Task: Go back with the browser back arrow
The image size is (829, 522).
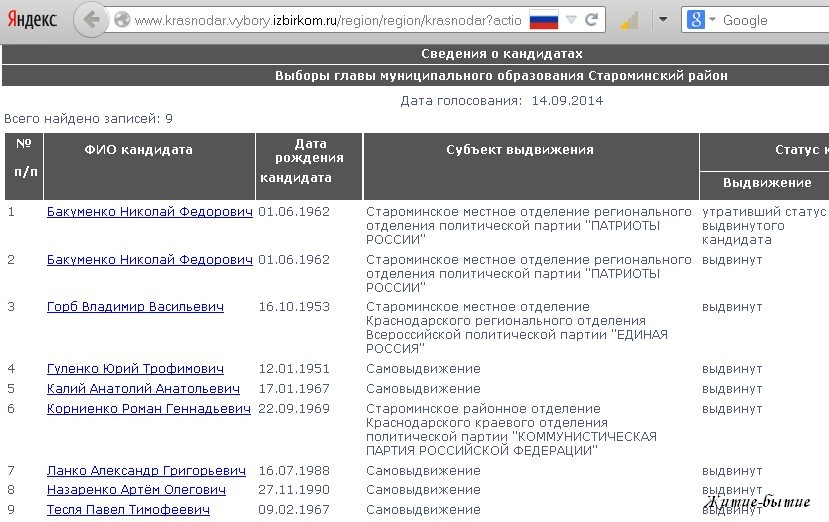Action: point(91,20)
